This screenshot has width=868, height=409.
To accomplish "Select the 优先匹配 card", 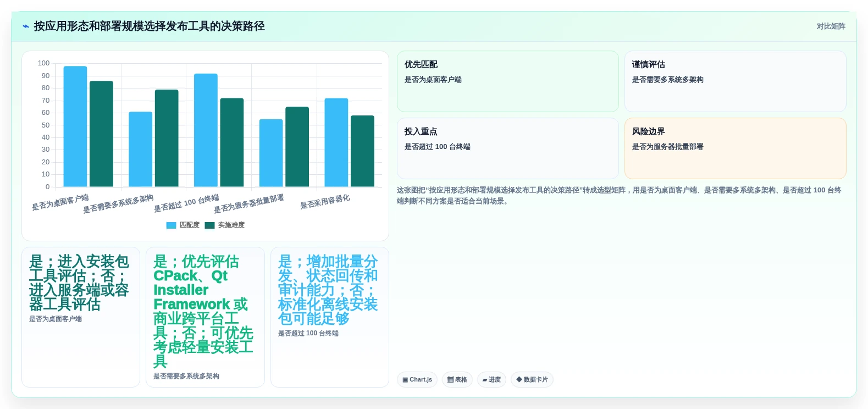I will 507,81.
